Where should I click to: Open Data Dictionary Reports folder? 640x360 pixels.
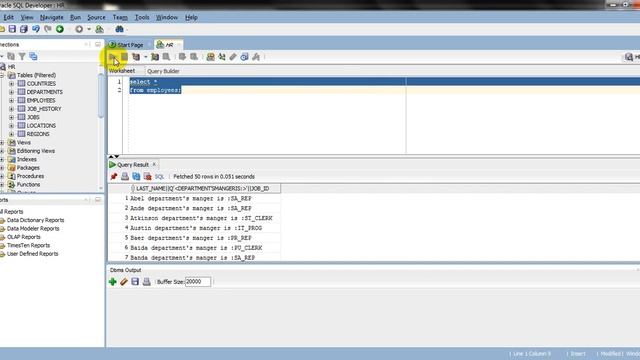point(36,220)
